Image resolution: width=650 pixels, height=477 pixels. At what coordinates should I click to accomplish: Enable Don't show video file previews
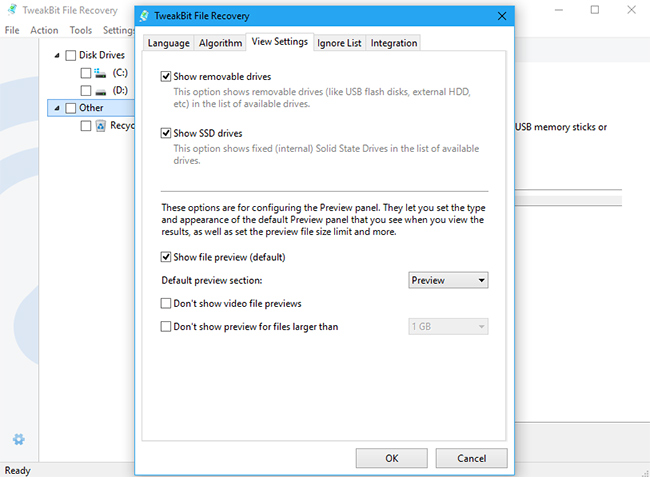tap(166, 303)
